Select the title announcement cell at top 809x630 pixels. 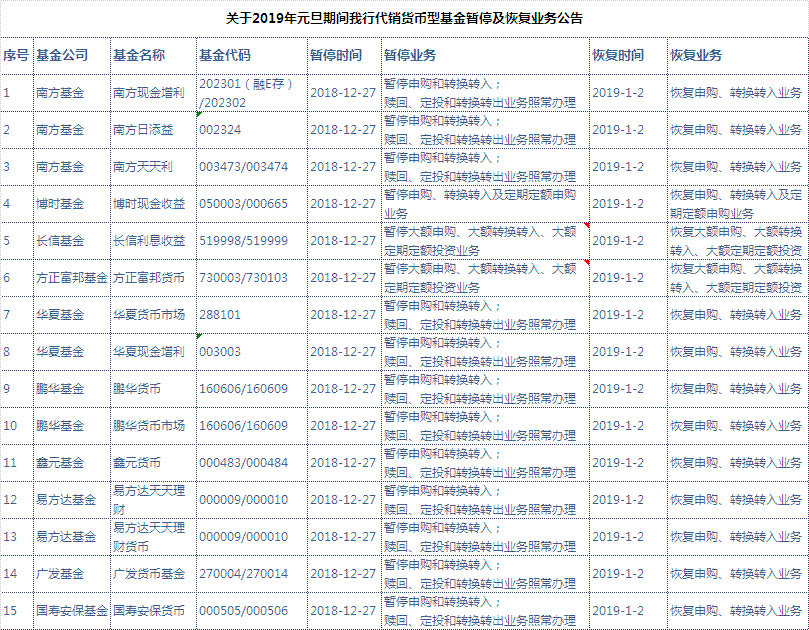404,18
